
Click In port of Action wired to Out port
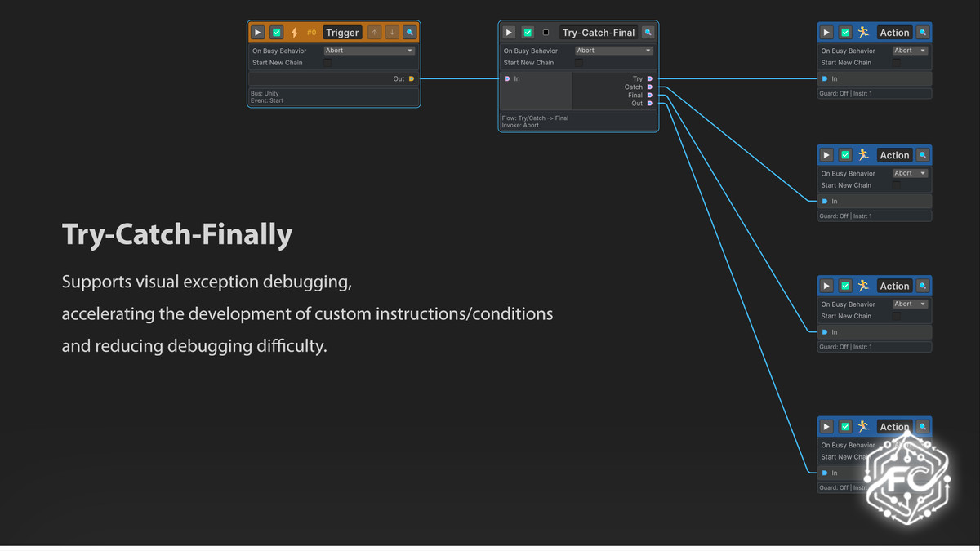(x=825, y=473)
